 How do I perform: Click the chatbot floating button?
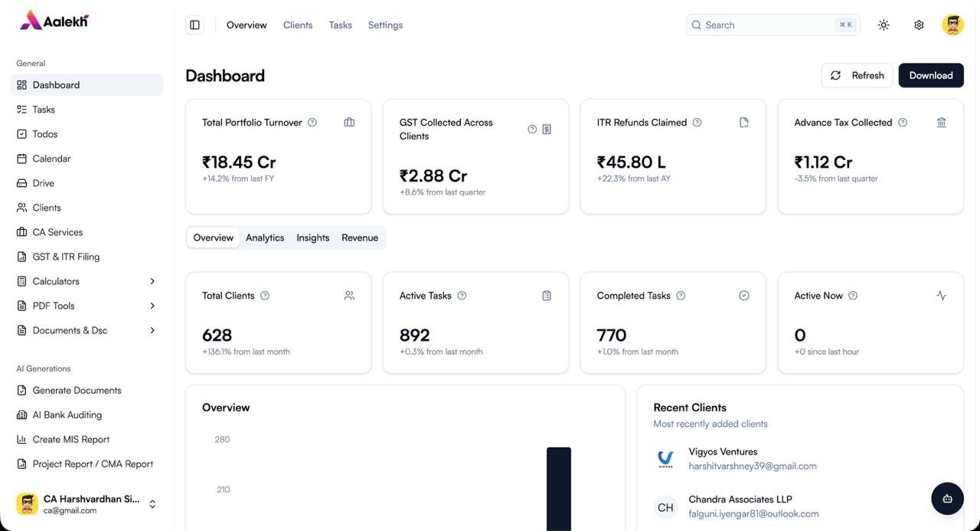pos(947,499)
